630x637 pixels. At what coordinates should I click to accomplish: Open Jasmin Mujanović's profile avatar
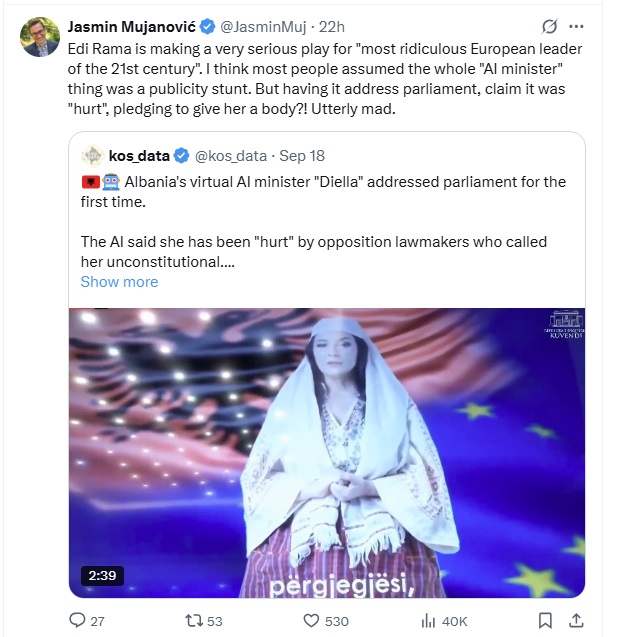tap(40, 37)
